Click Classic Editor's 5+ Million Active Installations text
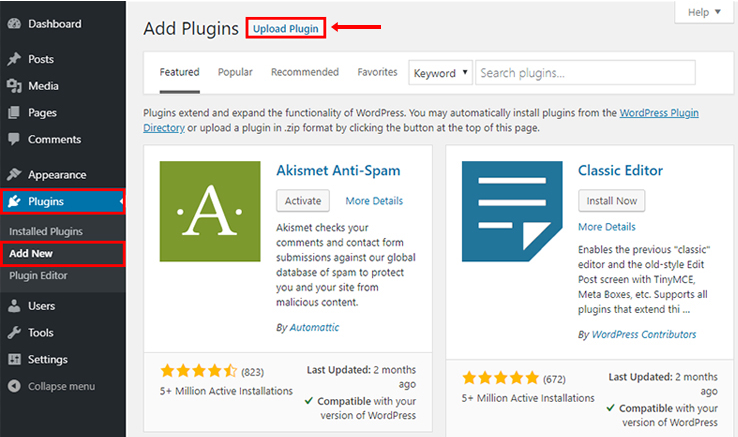Screen dimensions: 738x437 (528, 398)
